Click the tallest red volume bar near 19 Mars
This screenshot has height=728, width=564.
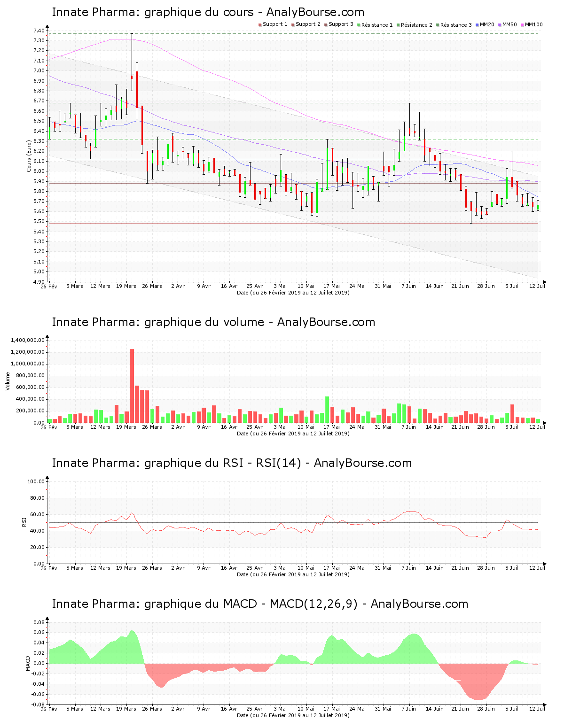132,386
